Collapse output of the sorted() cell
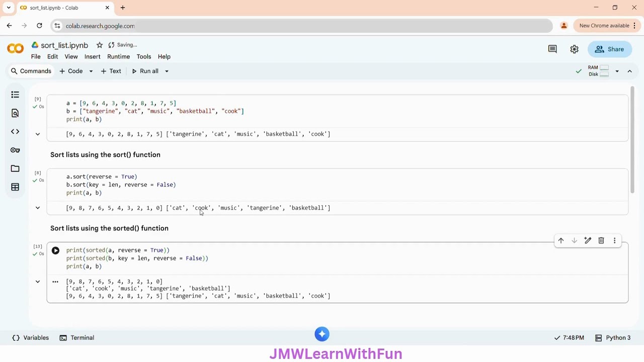Screen dimensions: 644x362 [38, 282]
